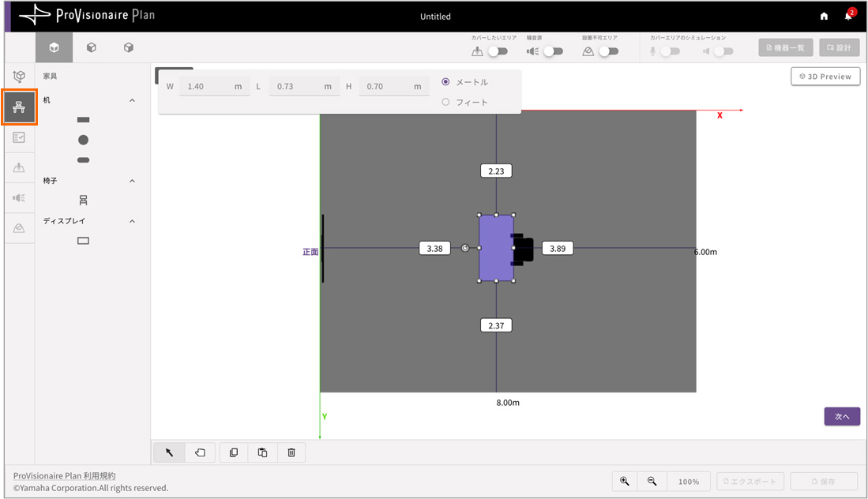Add a round table from the desk list
The image size is (868, 499).
point(83,140)
